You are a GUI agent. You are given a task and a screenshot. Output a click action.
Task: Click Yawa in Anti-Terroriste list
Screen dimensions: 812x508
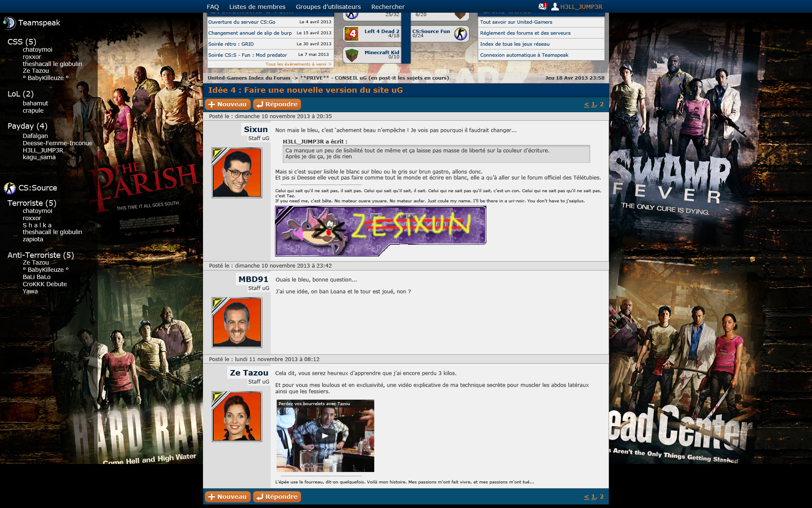pyautogui.click(x=30, y=291)
